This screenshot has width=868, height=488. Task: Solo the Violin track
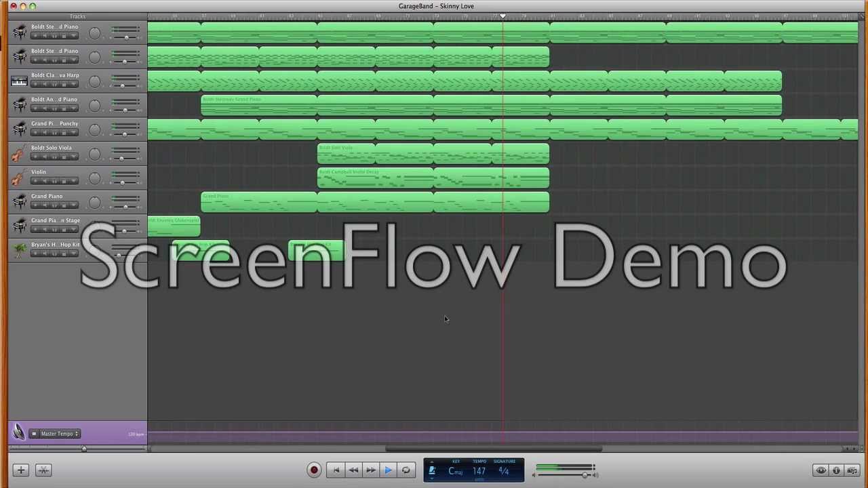point(55,181)
